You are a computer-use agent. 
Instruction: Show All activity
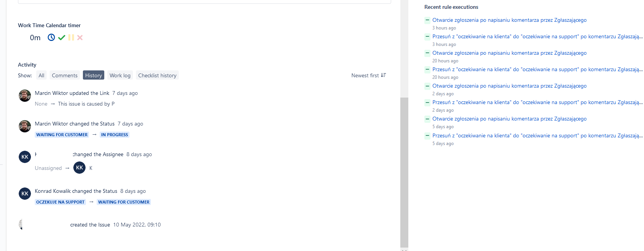pos(41,75)
